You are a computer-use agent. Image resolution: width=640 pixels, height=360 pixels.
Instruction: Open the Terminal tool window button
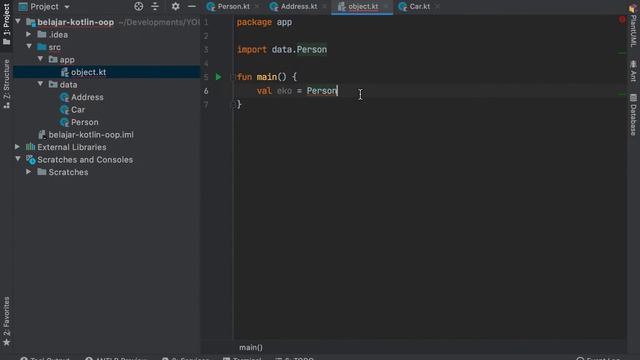point(242,358)
